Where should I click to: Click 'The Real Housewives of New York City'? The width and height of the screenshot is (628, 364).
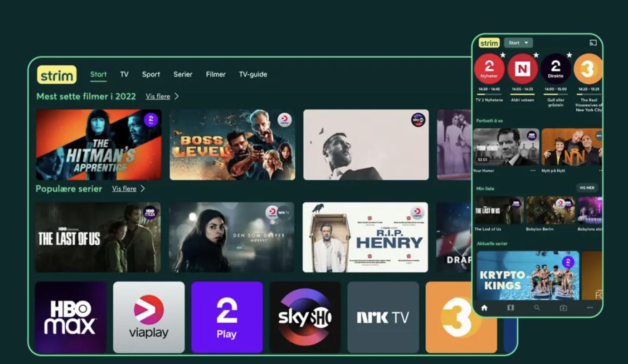pyautogui.click(x=588, y=105)
